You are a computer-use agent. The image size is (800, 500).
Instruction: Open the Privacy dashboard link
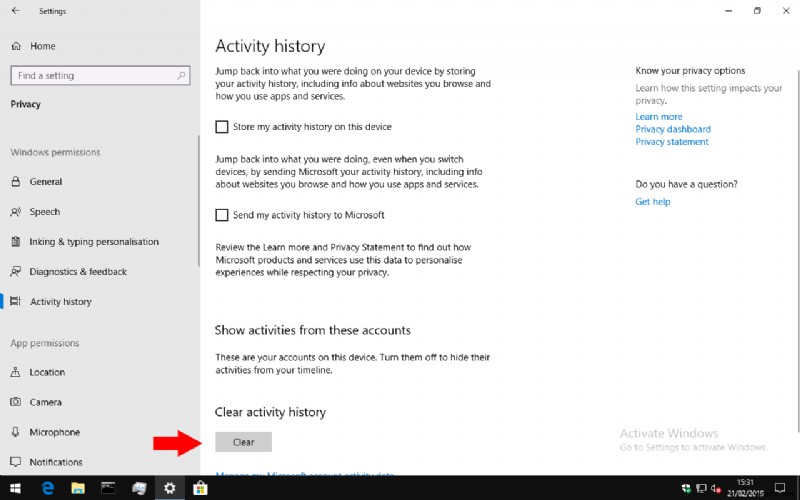(673, 129)
